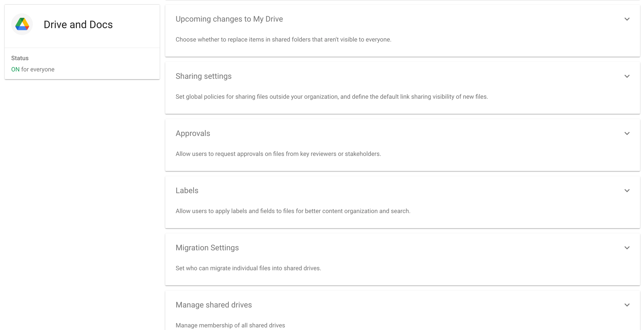Click the migrate individual files description

coord(248,268)
